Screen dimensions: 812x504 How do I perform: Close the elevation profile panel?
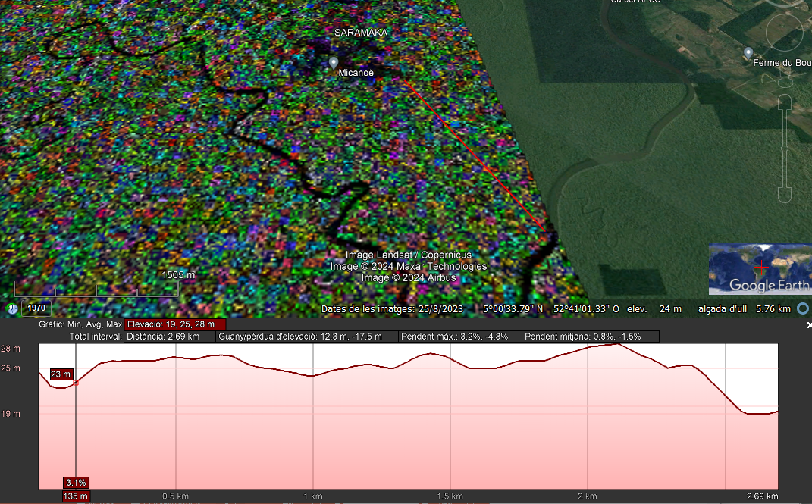pos(808,324)
